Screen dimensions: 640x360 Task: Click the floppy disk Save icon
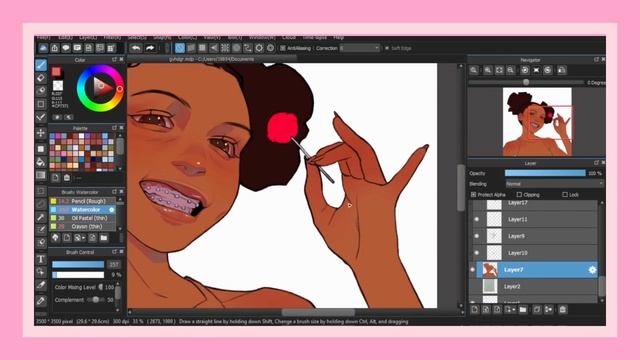[x=89, y=48]
